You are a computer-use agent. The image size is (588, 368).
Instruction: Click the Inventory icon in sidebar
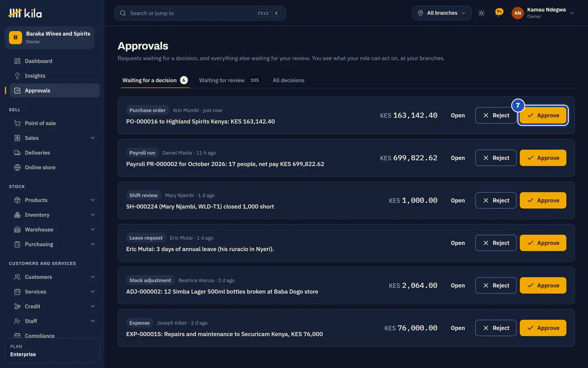point(17,215)
